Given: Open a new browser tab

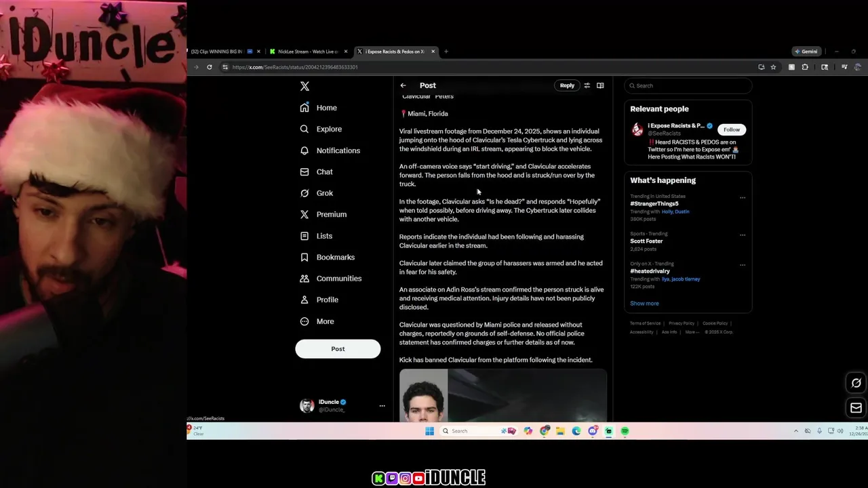Looking at the screenshot, I should [x=446, y=52].
